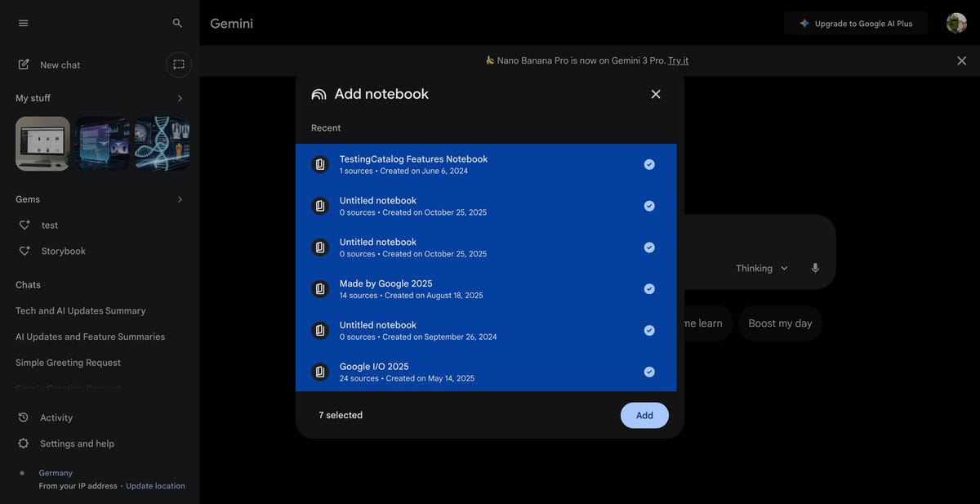
Task: Start a temporary chat via dashed icon
Action: [179, 65]
